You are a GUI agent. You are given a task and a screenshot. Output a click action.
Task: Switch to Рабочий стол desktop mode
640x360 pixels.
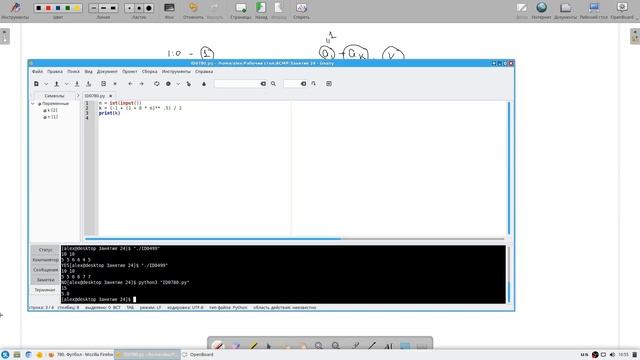click(x=594, y=10)
